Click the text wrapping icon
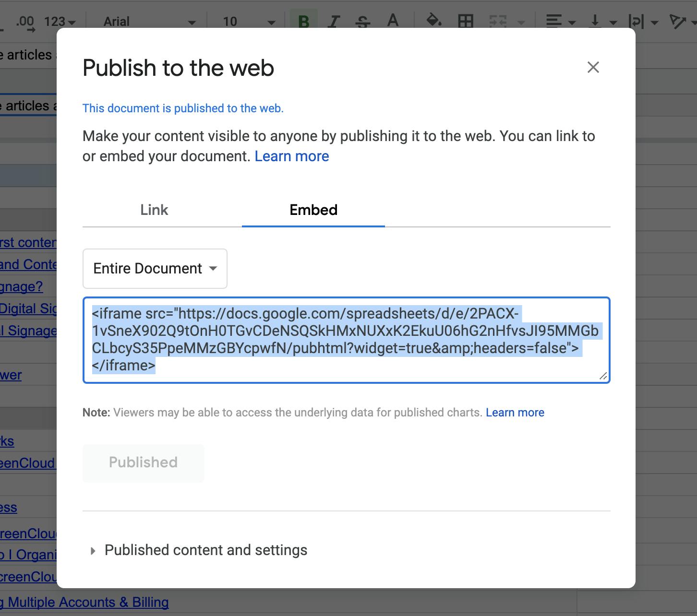Viewport: 697px width, 616px height. [636, 21]
